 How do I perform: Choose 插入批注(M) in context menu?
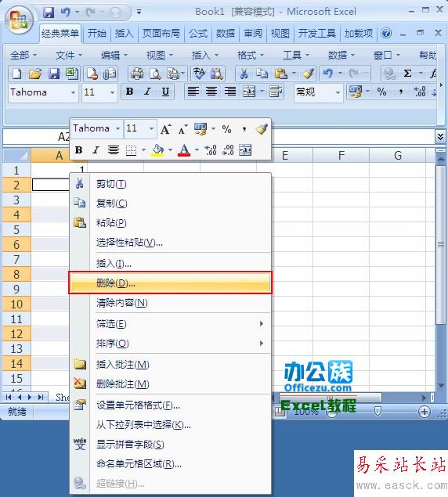[170, 365]
